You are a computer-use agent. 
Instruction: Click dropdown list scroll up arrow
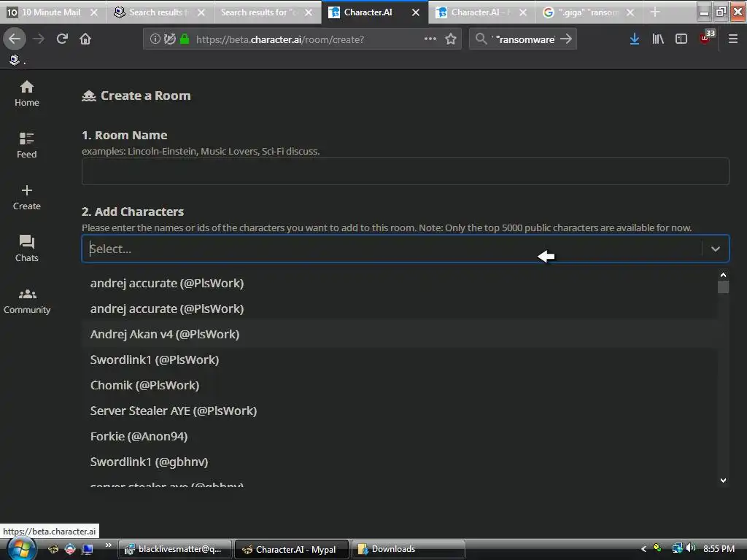pyautogui.click(x=723, y=275)
